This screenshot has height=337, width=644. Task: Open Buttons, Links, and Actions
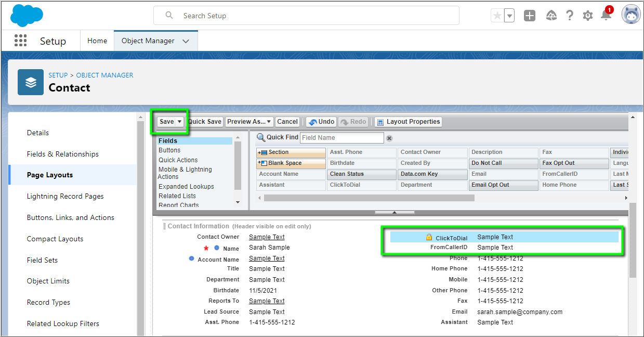click(x=71, y=217)
